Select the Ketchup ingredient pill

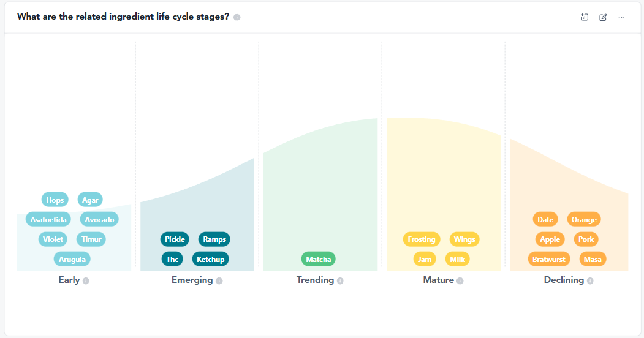point(211,259)
